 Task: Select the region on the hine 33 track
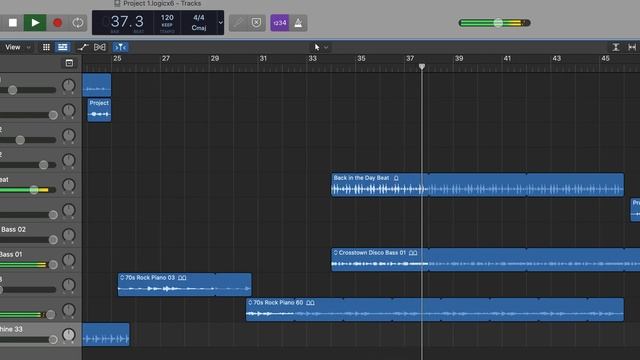click(106, 335)
